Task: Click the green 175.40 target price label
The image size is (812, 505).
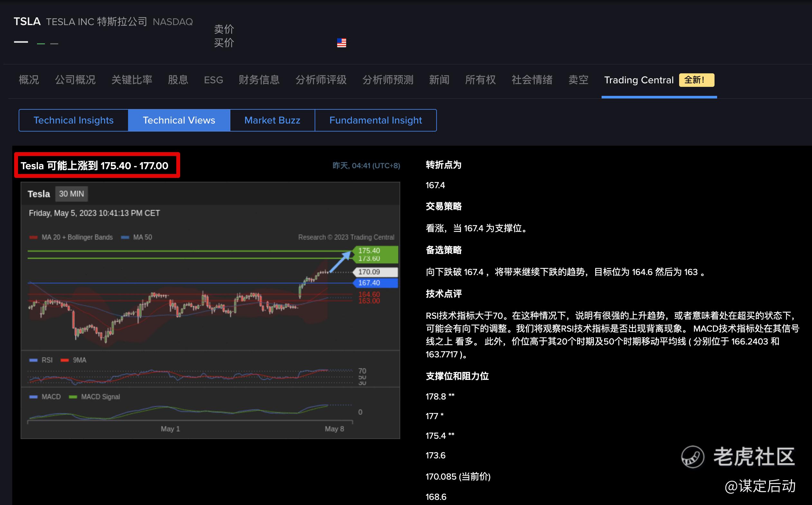Action: pyautogui.click(x=375, y=251)
